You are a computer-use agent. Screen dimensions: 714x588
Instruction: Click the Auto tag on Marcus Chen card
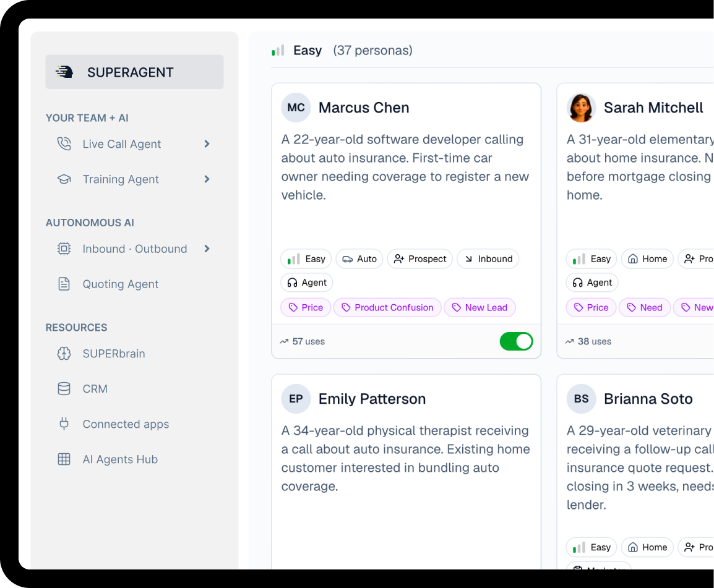[x=359, y=259]
